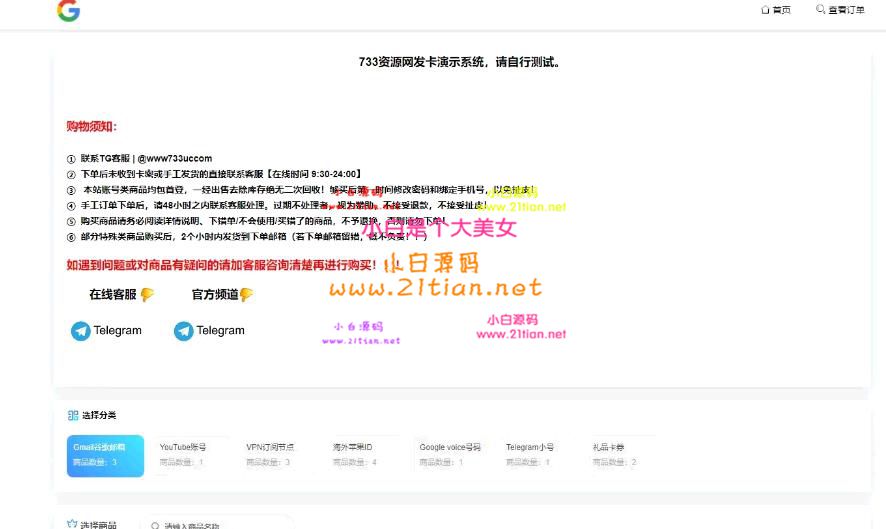Pick the Google voice号码 category
The width and height of the screenshot is (886, 529).
449,455
